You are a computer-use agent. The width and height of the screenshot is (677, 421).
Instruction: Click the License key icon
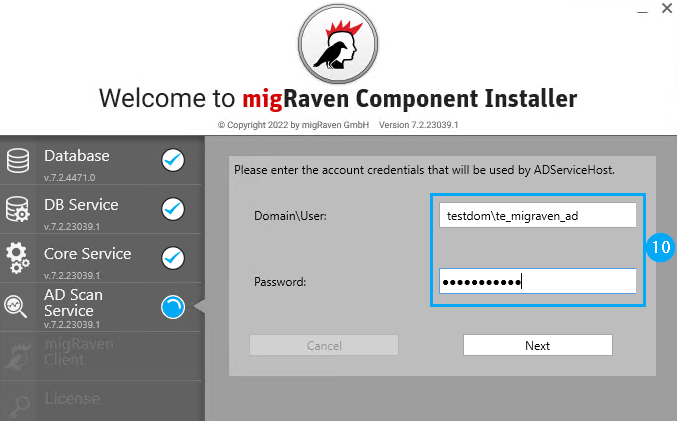click(17, 406)
